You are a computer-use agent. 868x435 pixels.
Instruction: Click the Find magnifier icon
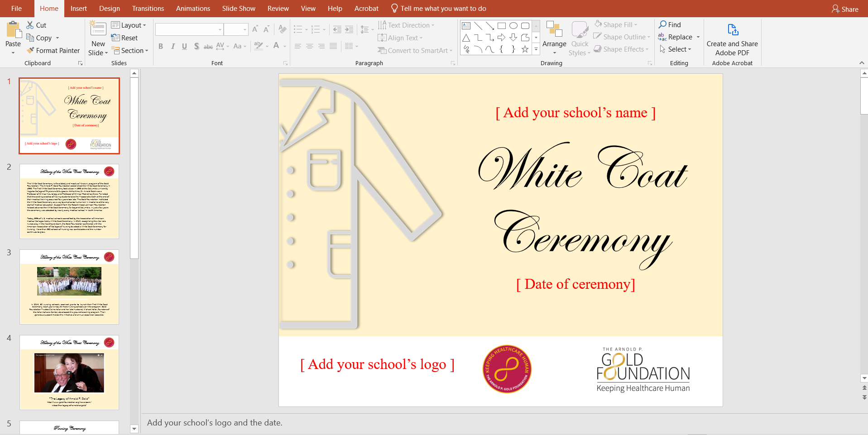663,24
